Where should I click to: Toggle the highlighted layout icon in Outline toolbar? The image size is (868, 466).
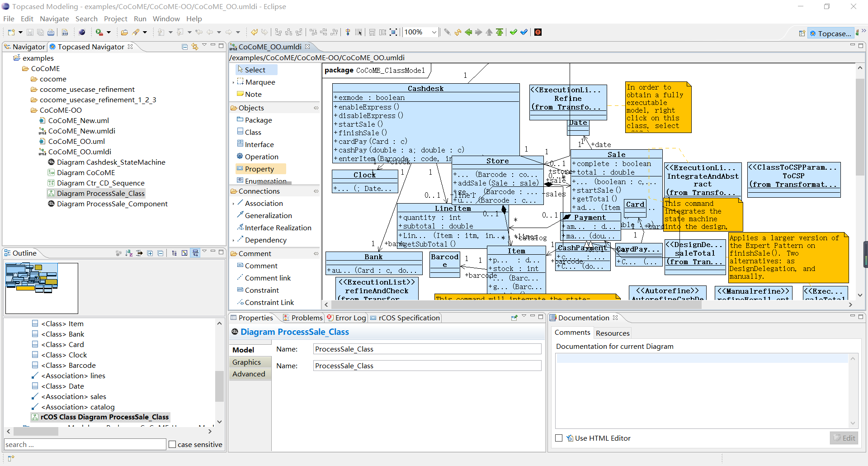195,253
